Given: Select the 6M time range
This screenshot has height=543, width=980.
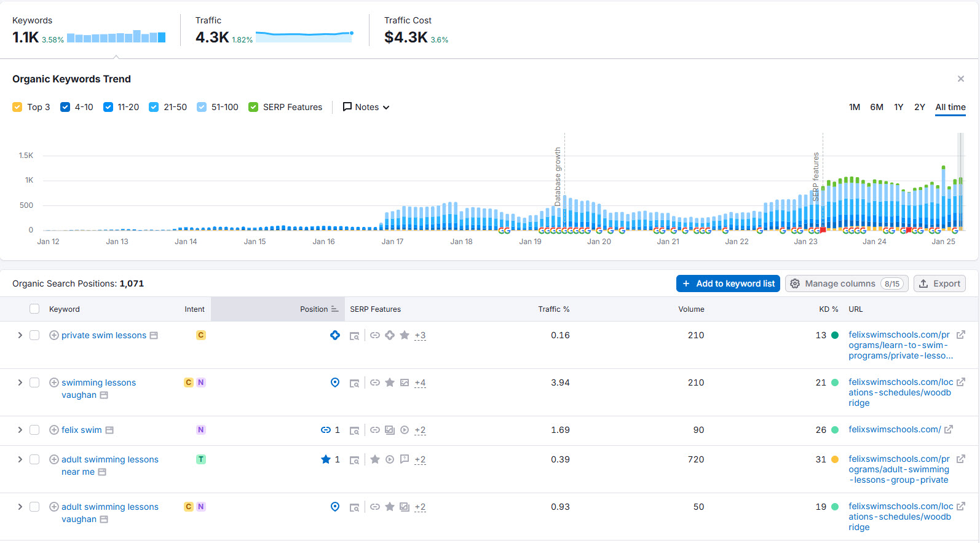Looking at the screenshot, I should [877, 107].
